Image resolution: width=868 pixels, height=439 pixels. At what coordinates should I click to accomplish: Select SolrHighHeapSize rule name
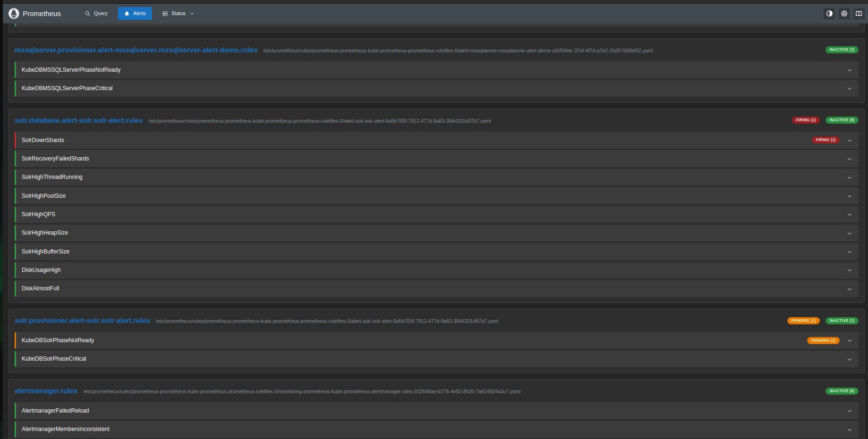[45, 233]
